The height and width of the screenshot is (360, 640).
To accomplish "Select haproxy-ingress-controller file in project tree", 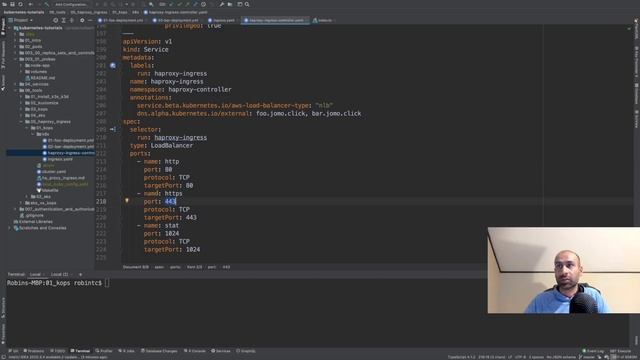I will point(68,153).
